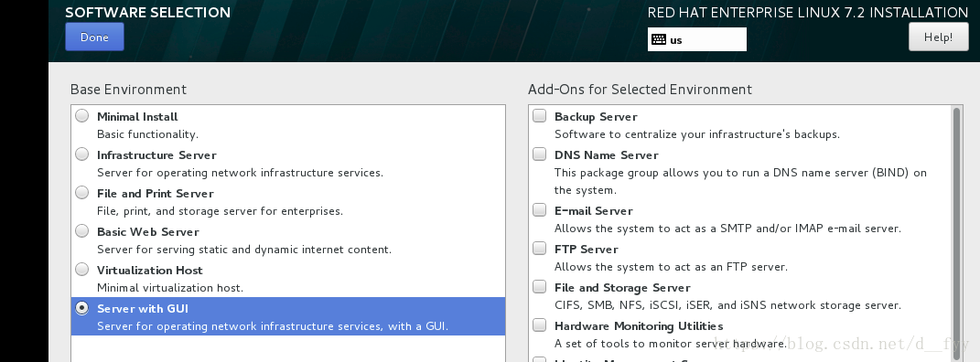Click the blue Done button
The height and width of the screenshot is (362, 980).
tap(94, 37)
